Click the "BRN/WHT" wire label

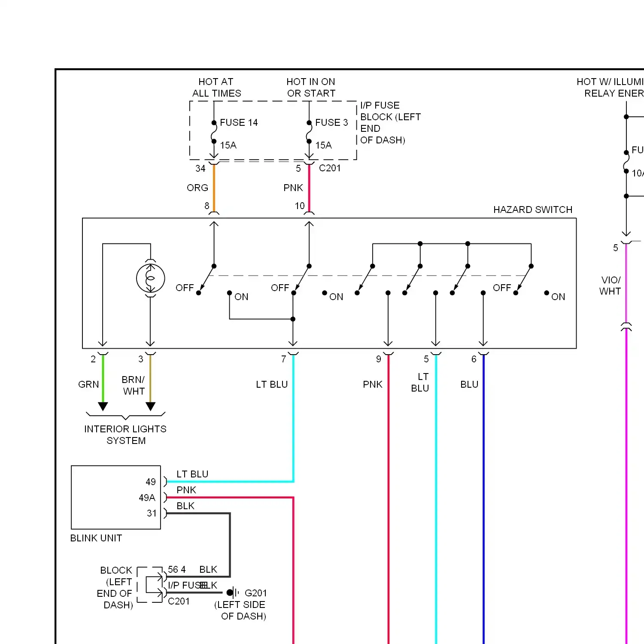[x=134, y=385]
